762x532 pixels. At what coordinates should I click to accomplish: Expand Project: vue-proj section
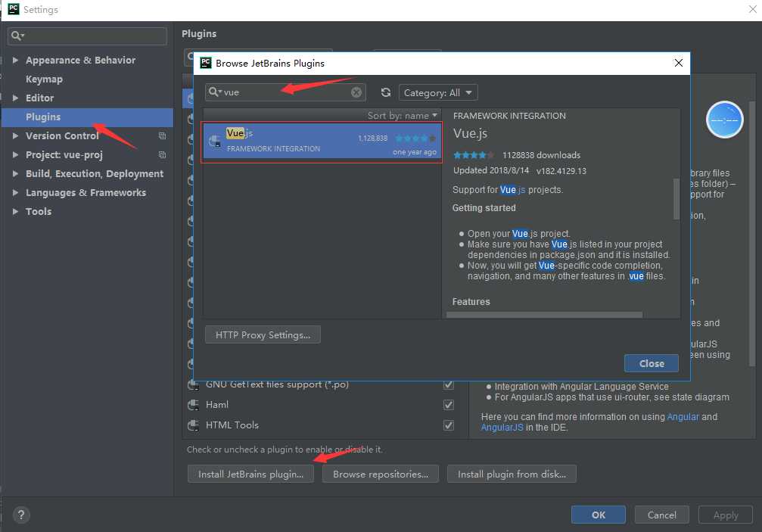tap(15, 155)
